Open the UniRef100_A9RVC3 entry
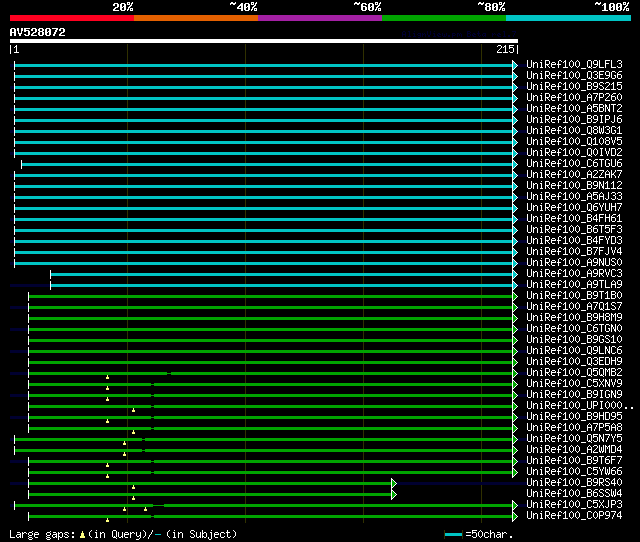 click(574, 273)
